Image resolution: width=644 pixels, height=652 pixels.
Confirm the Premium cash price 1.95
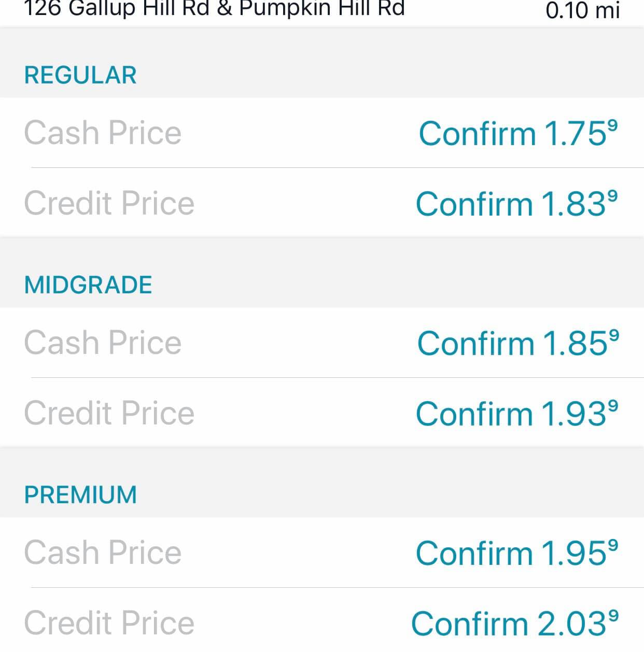pyautogui.click(x=516, y=554)
